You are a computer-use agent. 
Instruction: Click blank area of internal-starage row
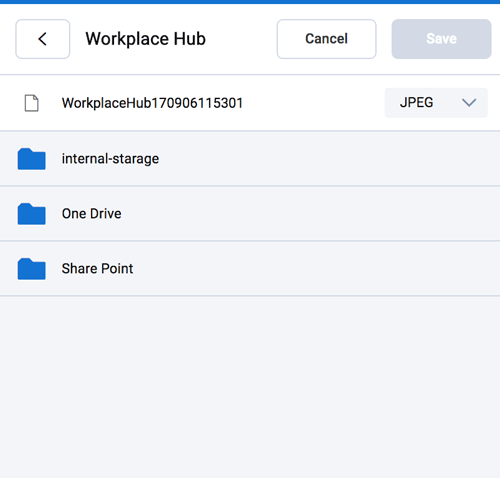pos(330,158)
